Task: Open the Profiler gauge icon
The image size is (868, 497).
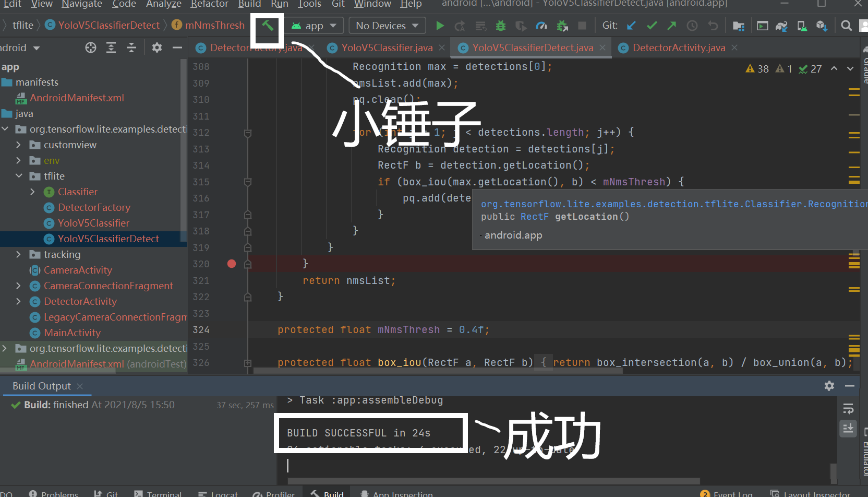Action: [x=541, y=25]
